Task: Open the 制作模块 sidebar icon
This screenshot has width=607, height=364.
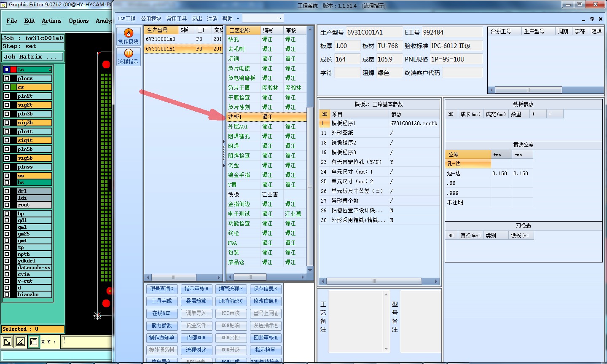Action: click(x=128, y=36)
